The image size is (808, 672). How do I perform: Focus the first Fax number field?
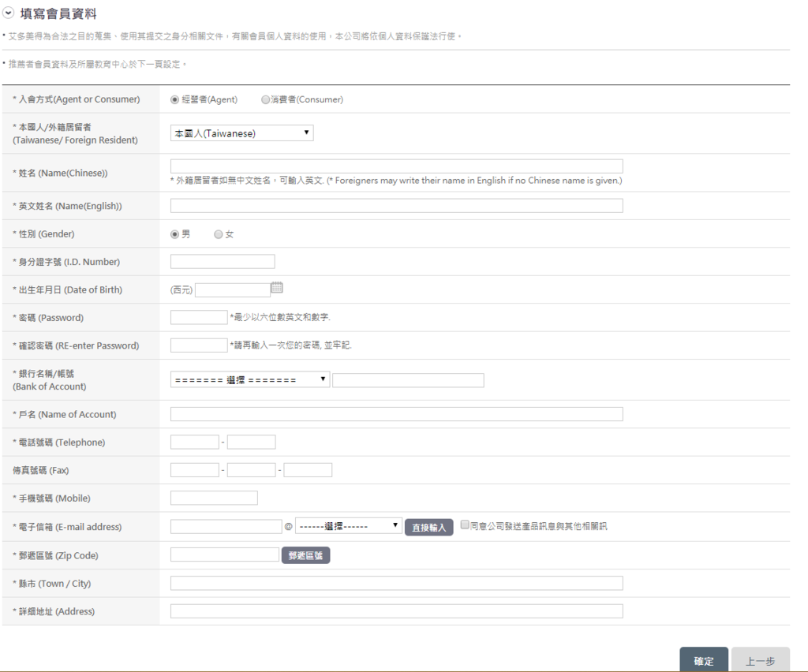point(195,470)
